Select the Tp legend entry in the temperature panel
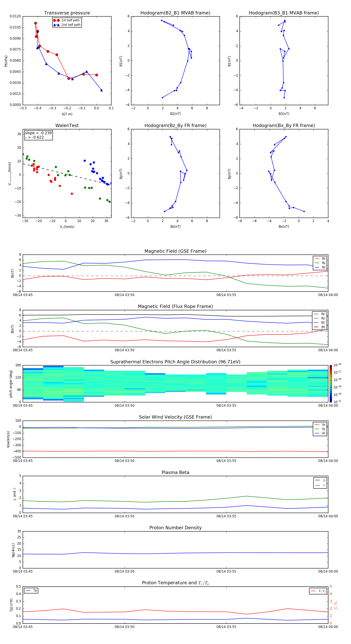This screenshot has width=351, height=644. pos(31,591)
